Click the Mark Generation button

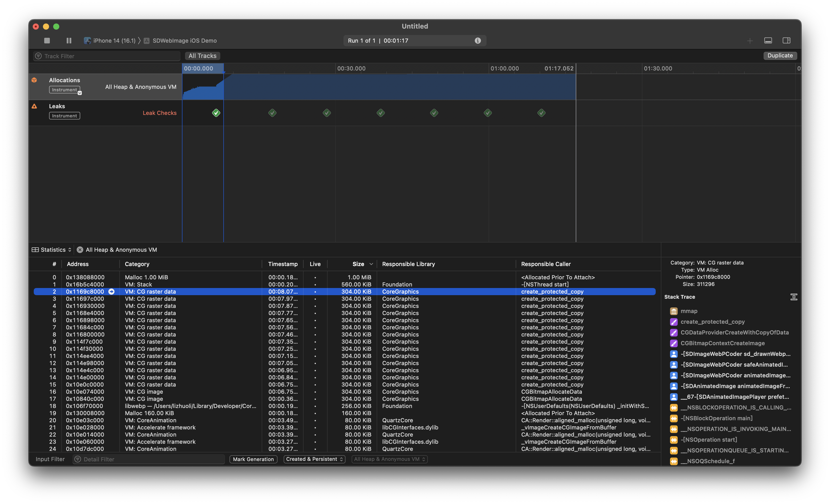[x=253, y=459]
